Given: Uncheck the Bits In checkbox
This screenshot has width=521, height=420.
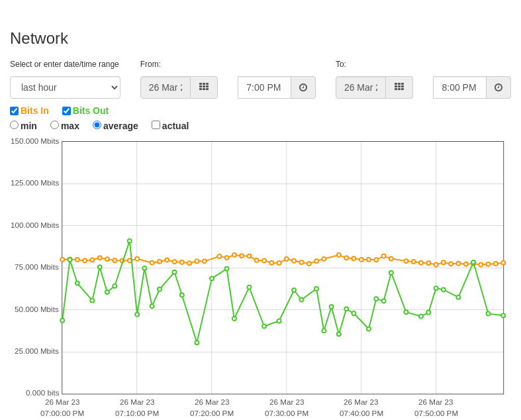Looking at the screenshot, I should point(15,111).
